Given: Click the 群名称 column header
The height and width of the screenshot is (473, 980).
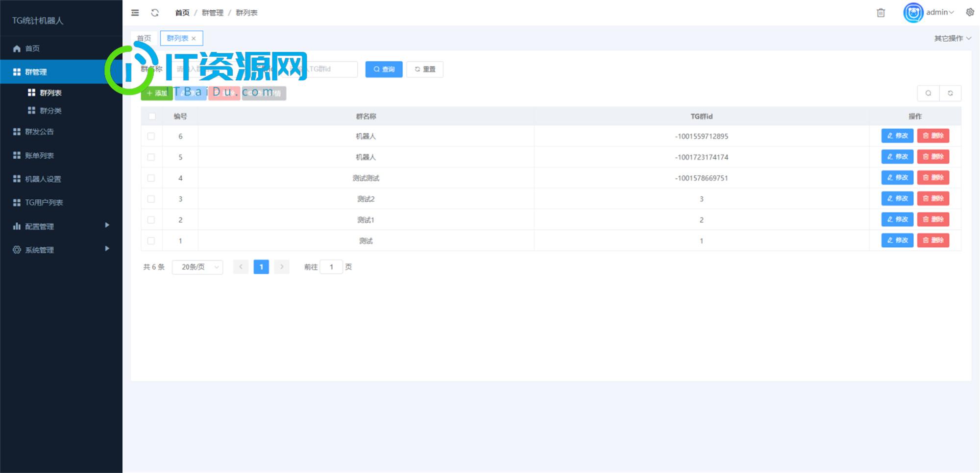Looking at the screenshot, I should tap(366, 117).
